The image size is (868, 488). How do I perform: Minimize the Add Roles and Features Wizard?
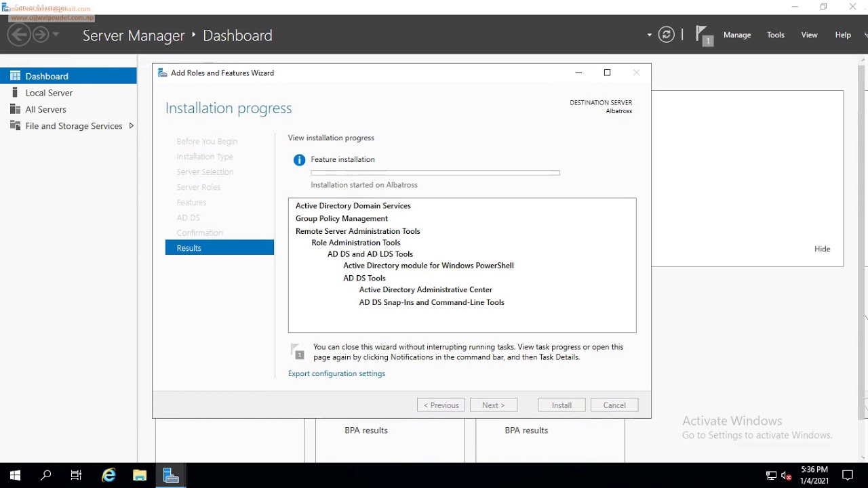pyautogui.click(x=578, y=73)
